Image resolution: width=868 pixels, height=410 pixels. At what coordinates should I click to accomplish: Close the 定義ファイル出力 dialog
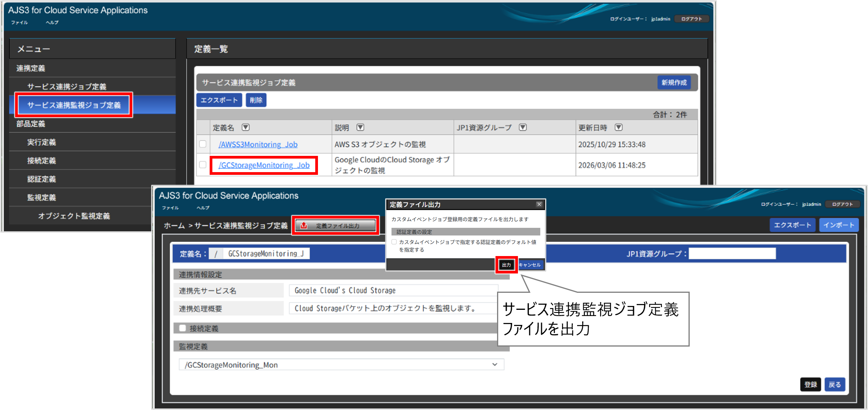click(539, 204)
